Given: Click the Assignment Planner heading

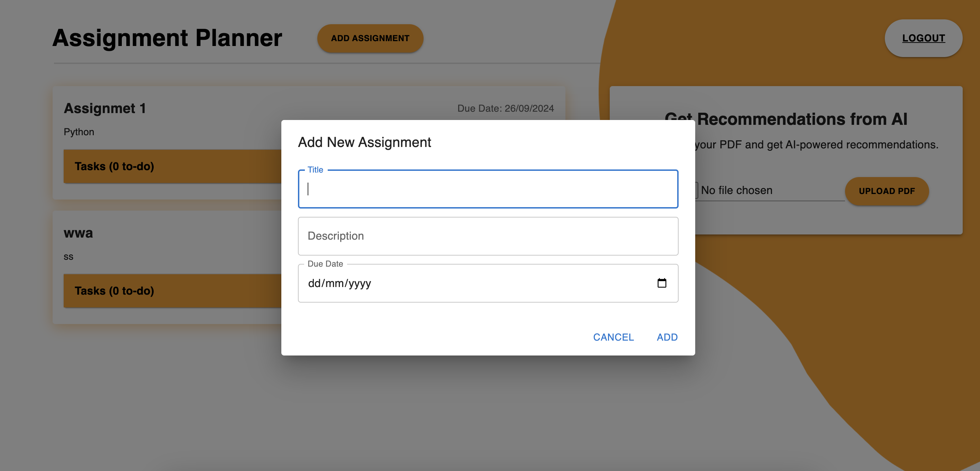Looking at the screenshot, I should coord(167,38).
